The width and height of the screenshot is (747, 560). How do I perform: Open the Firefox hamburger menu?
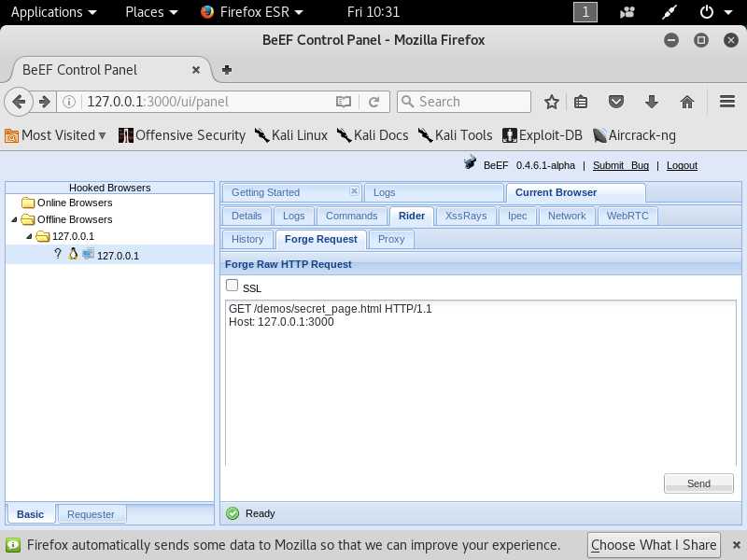coord(727,102)
